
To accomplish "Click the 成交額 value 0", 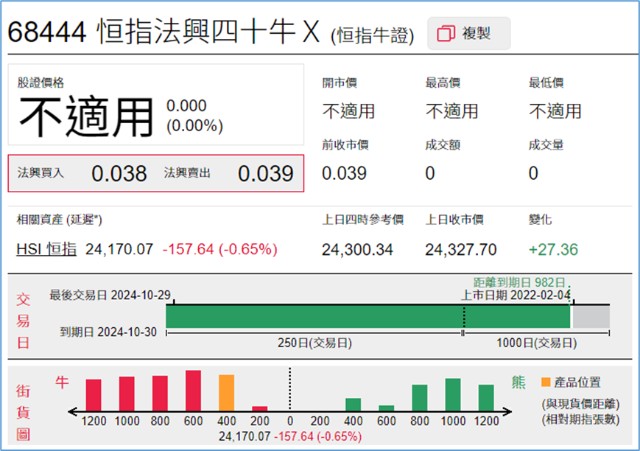I will tap(430, 173).
